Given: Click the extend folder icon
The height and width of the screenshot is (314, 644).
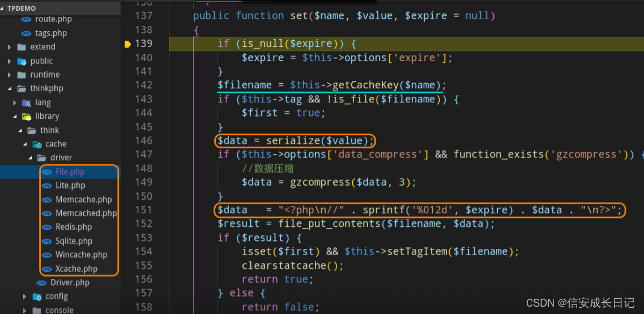Looking at the screenshot, I should click(22, 47).
